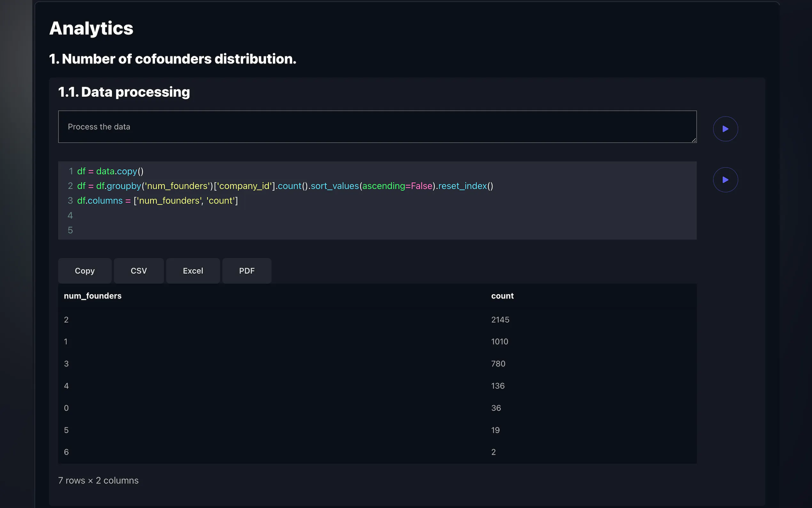This screenshot has height=508, width=812.
Task: Click the Analytics page heading
Action: [x=91, y=28]
